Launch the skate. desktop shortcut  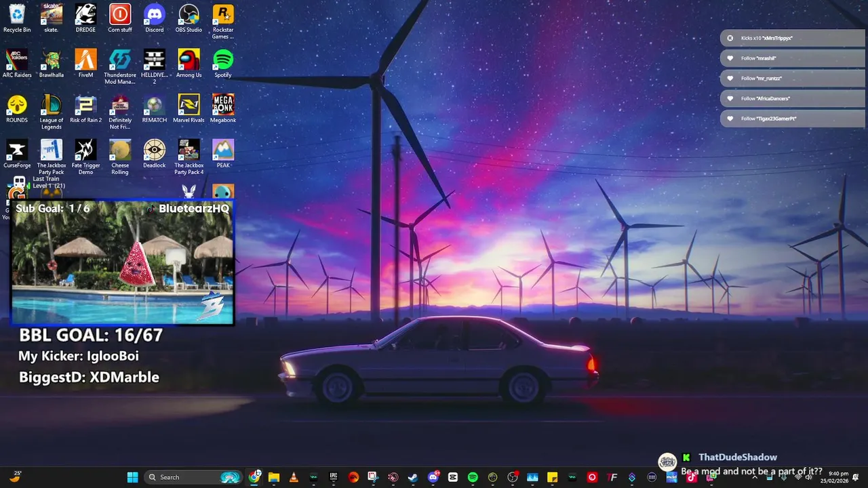coord(52,18)
